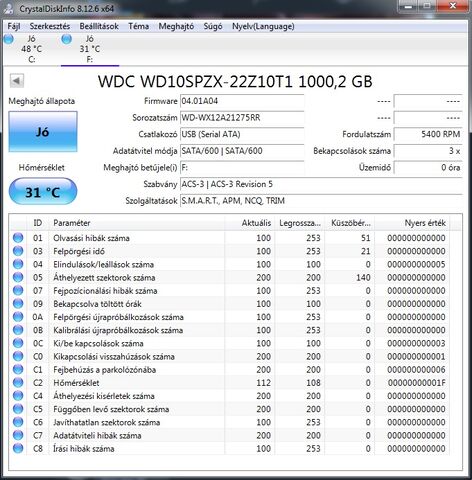Open the Téma menu

[x=139, y=26]
